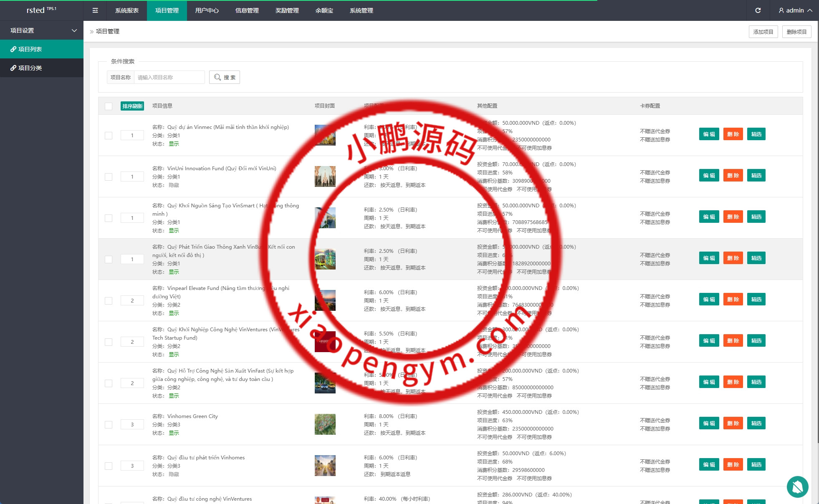Check the VinVentures Tech Startup row checkbox
Image resolution: width=819 pixels, height=504 pixels.
[109, 342]
